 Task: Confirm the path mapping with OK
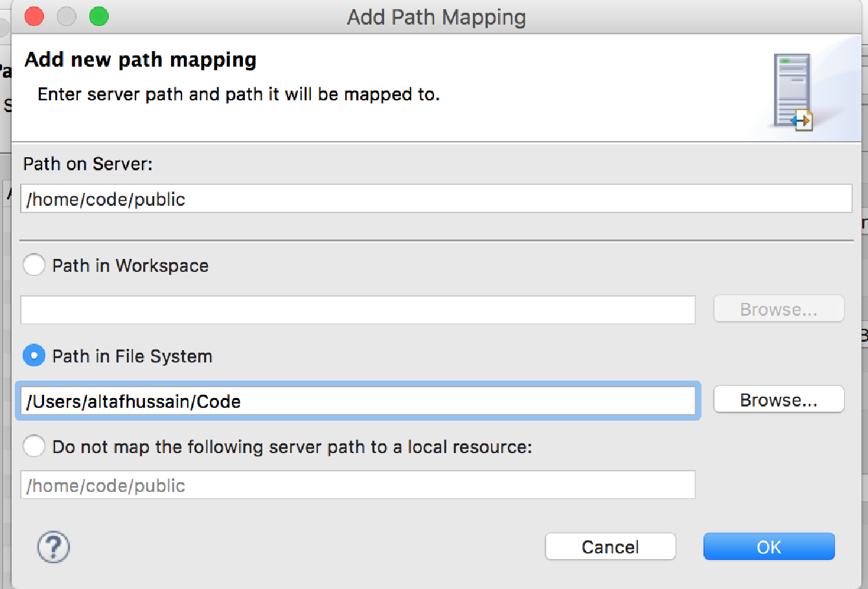[x=769, y=547]
